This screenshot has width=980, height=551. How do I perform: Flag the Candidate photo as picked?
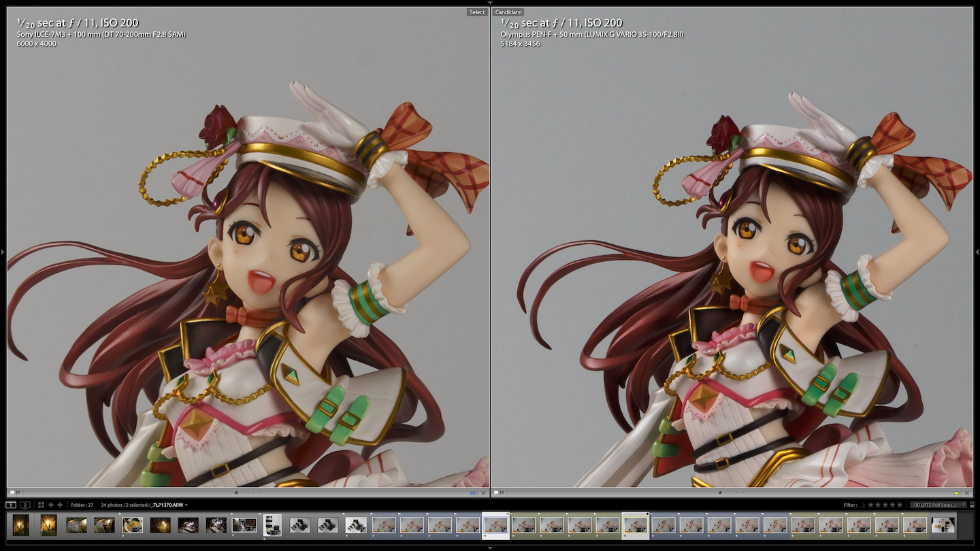point(496,492)
